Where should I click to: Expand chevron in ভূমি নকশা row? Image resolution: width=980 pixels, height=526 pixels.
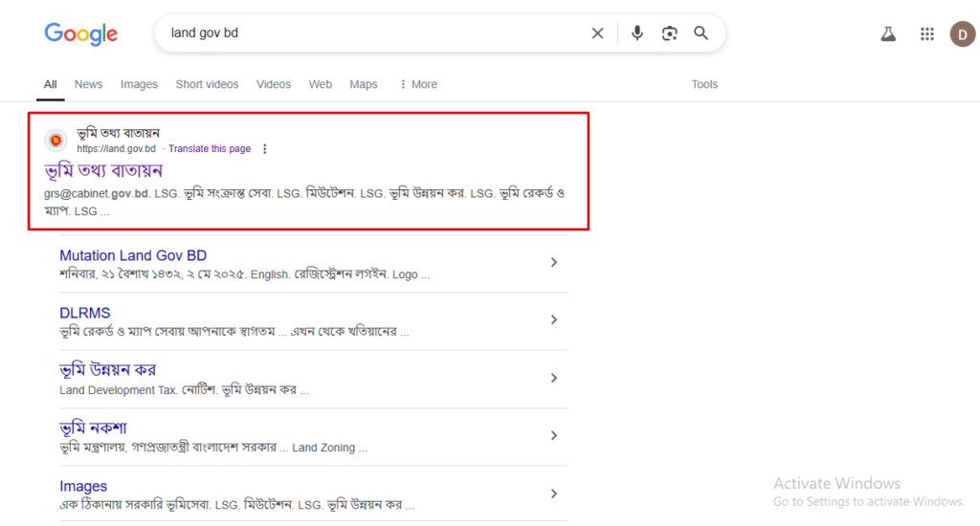[554, 435]
